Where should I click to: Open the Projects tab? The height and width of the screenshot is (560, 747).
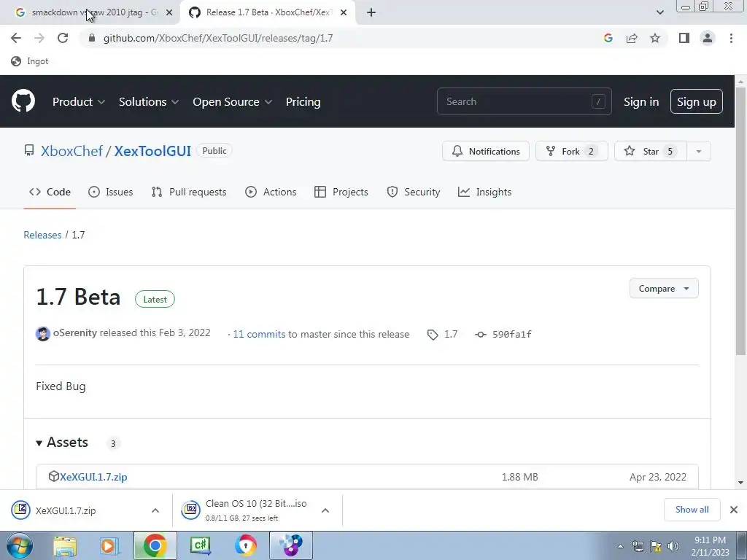pos(341,192)
